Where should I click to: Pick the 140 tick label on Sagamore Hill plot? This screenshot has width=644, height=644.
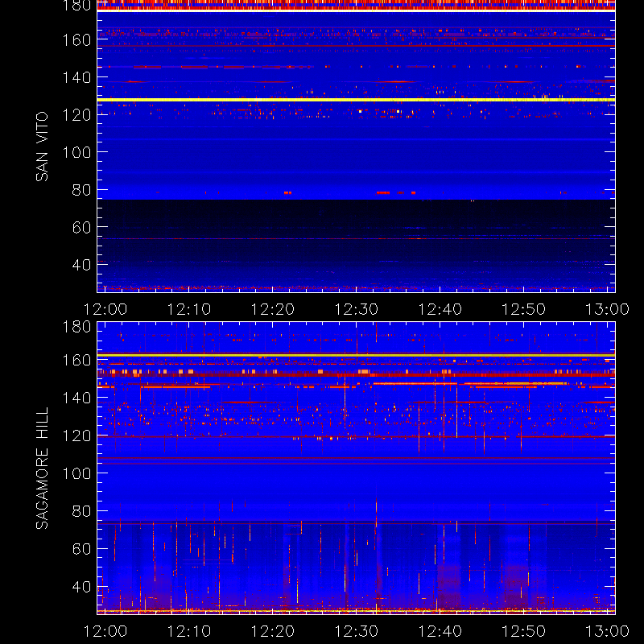coord(76,398)
